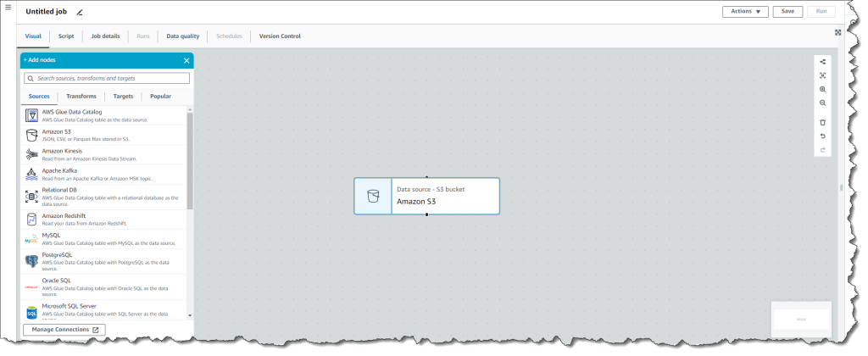Select 'Amazon Kinesis' source row text
The width and height of the screenshot is (868, 356).
(x=62, y=151)
